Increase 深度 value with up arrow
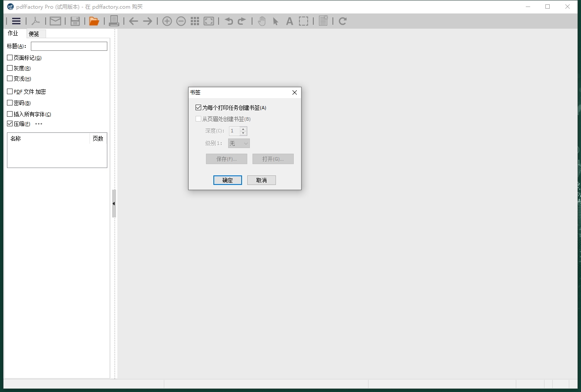This screenshot has width=581, height=392. [243, 128]
